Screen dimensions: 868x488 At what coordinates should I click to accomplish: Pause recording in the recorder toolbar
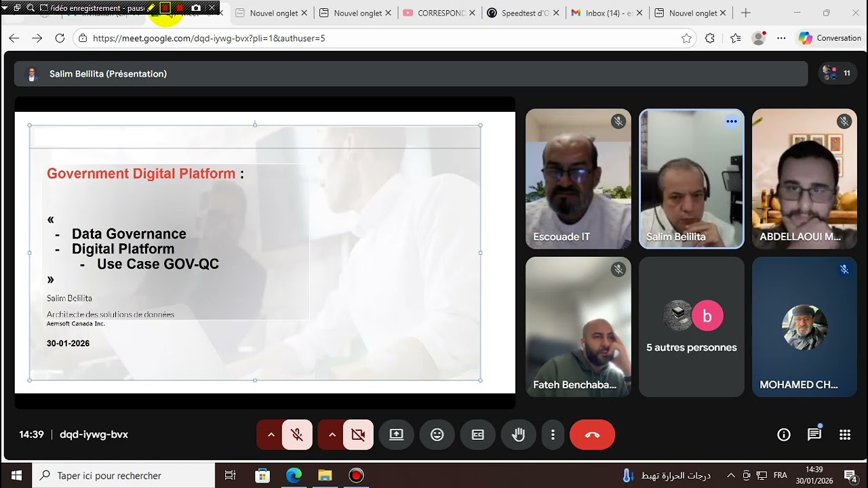[165, 7]
